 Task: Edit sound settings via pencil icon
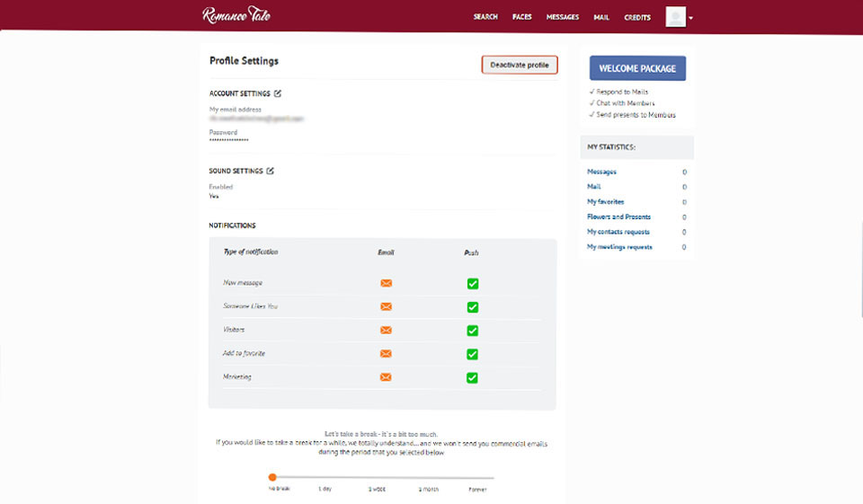pyautogui.click(x=271, y=171)
